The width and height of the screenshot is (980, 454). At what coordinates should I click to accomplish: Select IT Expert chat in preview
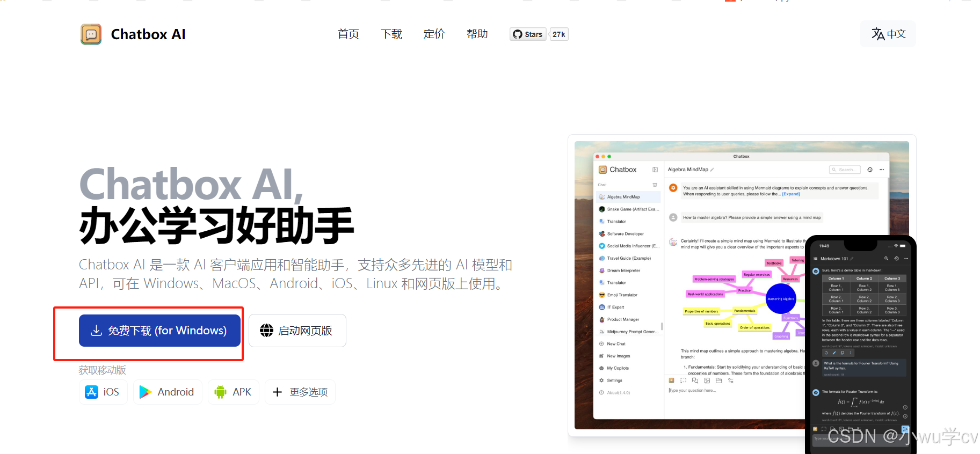click(x=628, y=307)
